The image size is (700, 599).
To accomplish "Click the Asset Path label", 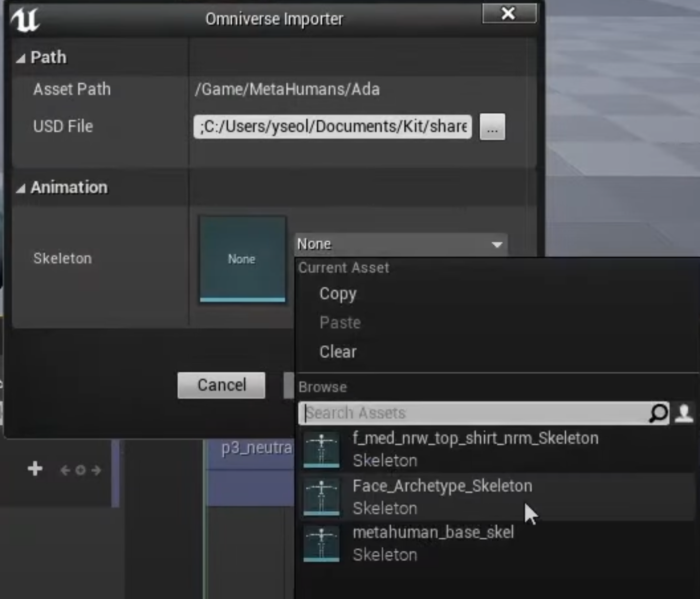I will [x=72, y=90].
